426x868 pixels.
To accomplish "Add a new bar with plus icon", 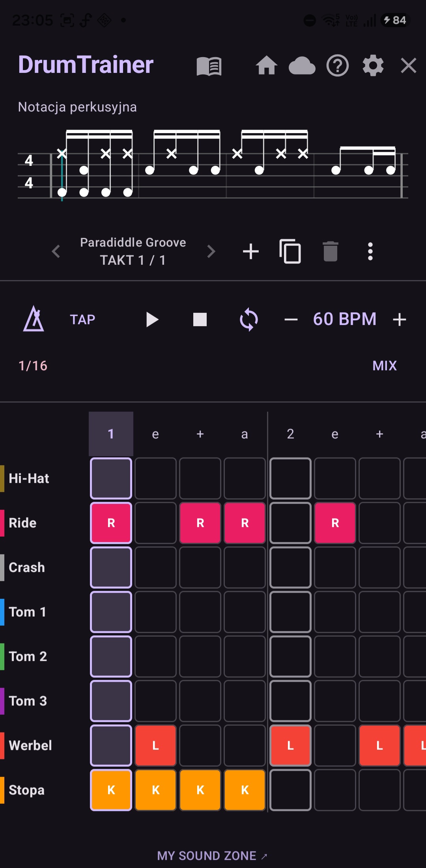I will [251, 251].
